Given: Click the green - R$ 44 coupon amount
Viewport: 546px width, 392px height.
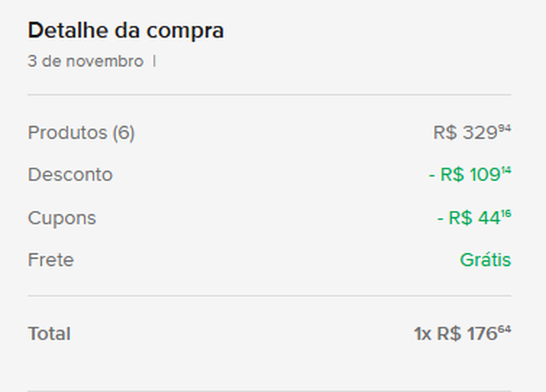Looking at the screenshot, I should 468,218.
